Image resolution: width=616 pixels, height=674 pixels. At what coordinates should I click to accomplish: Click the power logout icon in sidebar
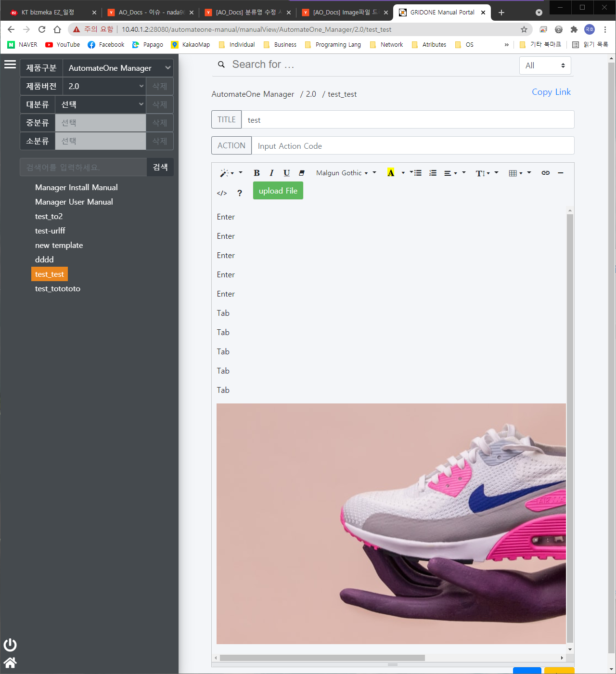10,645
